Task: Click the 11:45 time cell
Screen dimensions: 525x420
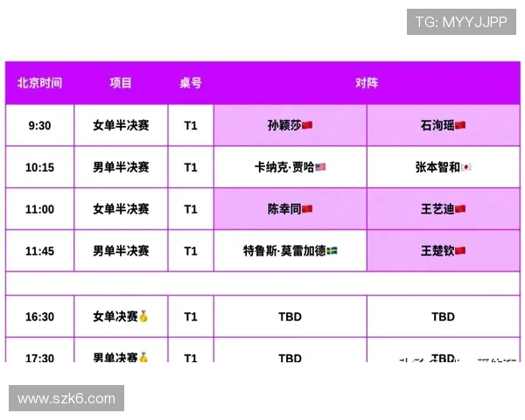Action: [x=39, y=251]
